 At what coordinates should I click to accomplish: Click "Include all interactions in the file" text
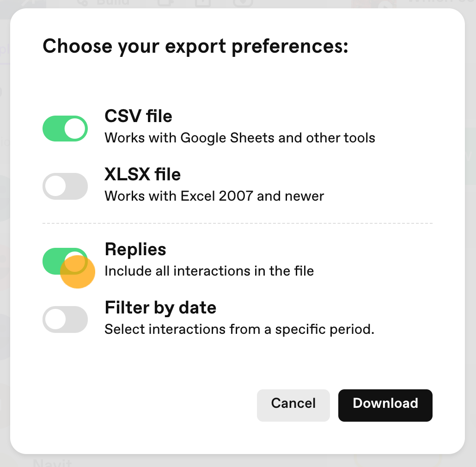209,271
